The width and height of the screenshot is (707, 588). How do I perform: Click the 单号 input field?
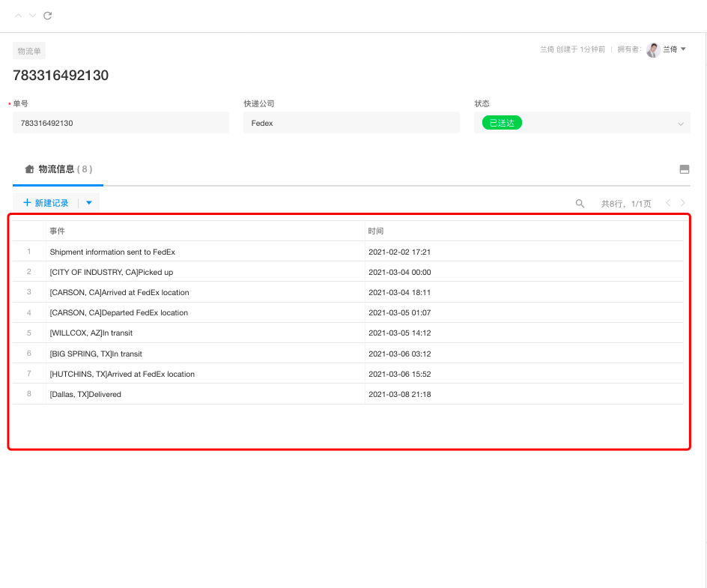pos(121,123)
